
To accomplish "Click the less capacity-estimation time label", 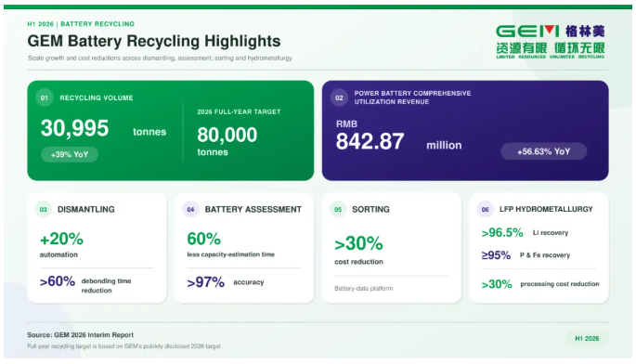I will (x=231, y=254).
